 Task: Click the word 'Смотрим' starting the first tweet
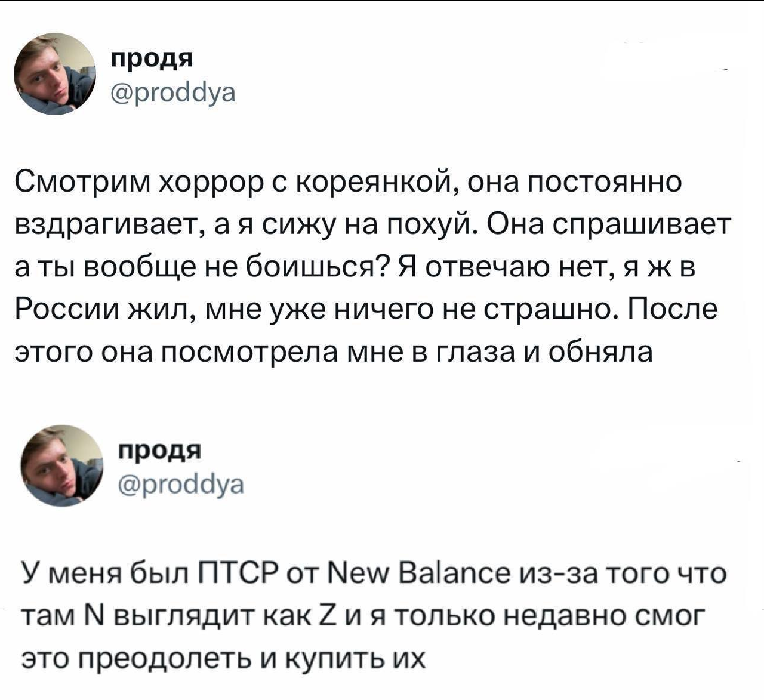(x=81, y=182)
